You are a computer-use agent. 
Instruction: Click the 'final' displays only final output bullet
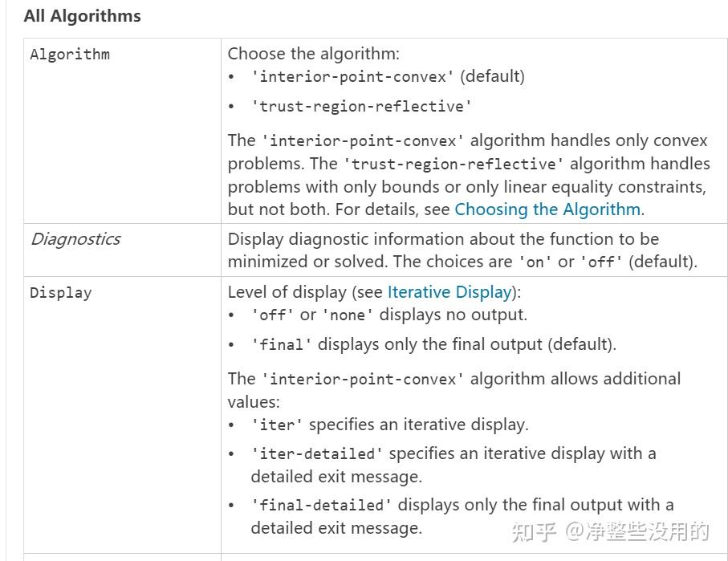tap(433, 344)
